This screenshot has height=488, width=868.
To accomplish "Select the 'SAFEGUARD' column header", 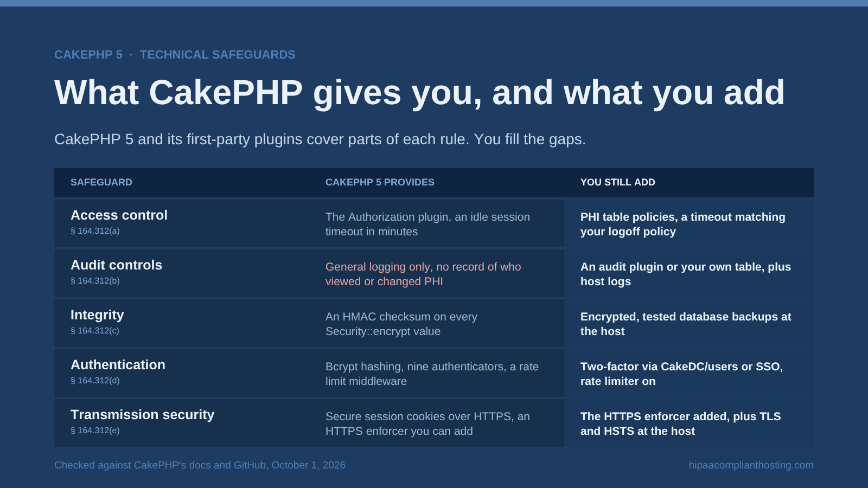I will click(101, 182).
